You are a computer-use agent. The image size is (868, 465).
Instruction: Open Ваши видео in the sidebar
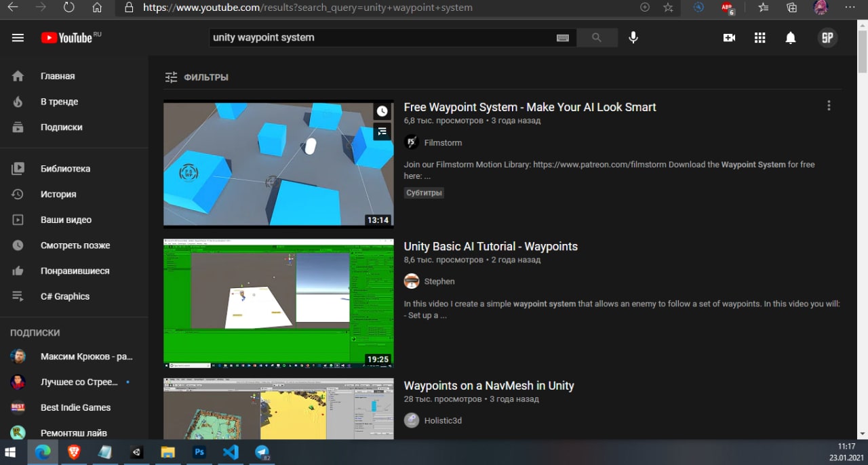74,220
